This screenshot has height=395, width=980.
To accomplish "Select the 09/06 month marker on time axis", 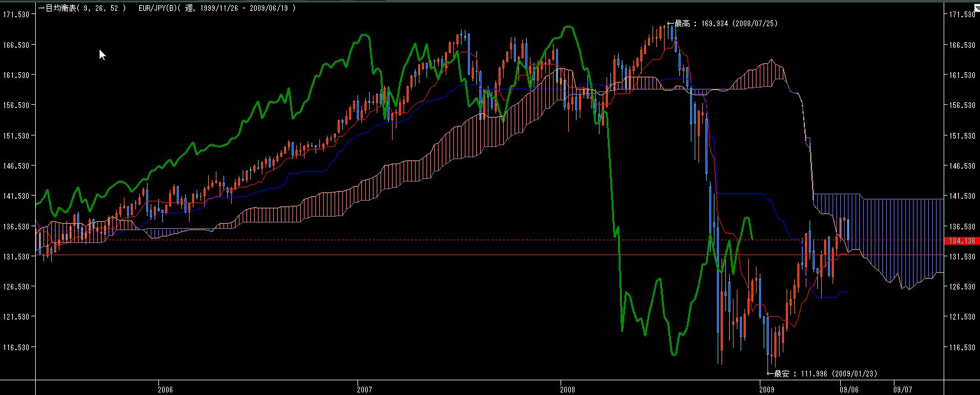I will [849, 389].
